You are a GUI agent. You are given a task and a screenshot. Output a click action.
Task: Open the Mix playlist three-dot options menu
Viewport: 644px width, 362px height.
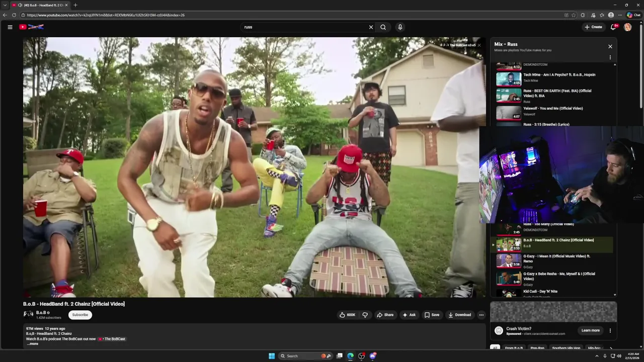click(610, 57)
